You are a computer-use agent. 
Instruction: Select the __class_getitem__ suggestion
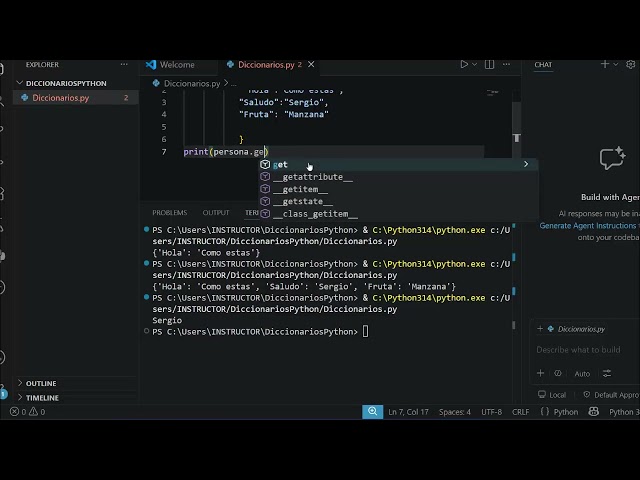[398, 213]
